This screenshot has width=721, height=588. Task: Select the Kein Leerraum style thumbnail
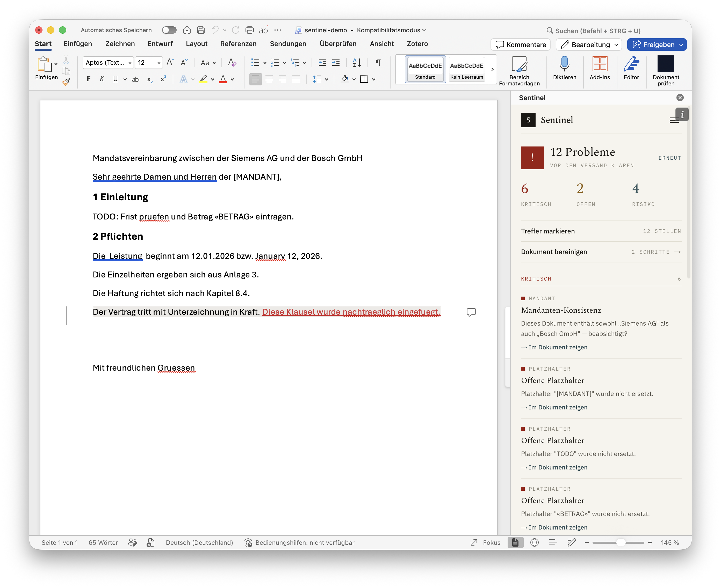[x=466, y=69]
